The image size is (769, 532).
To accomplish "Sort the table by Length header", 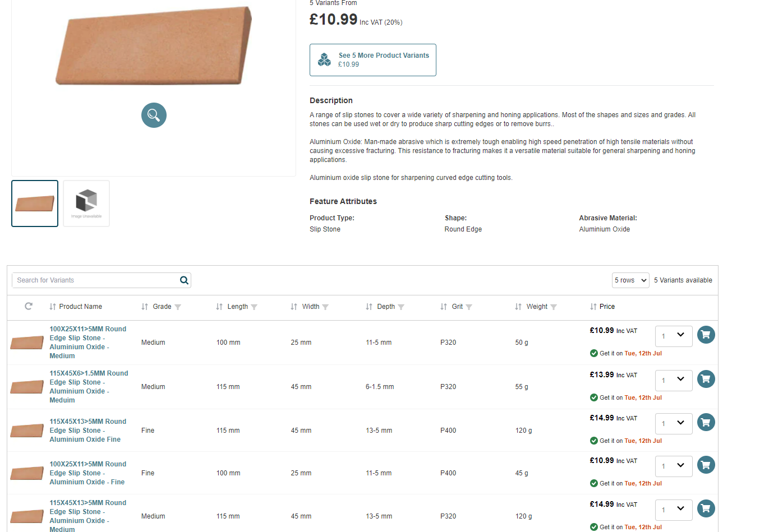I will [219, 307].
